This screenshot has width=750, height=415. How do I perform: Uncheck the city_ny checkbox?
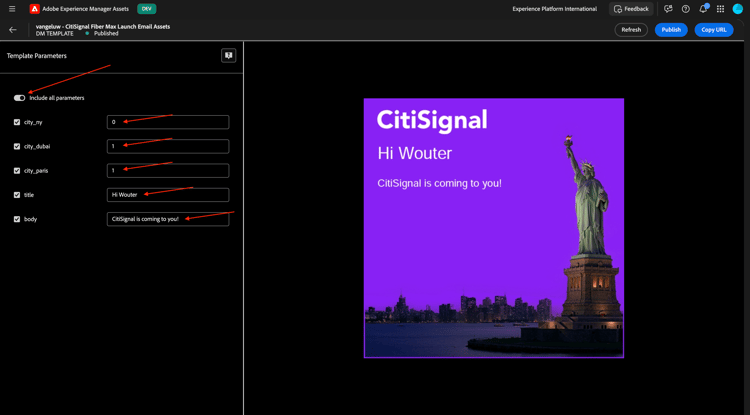point(17,122)
